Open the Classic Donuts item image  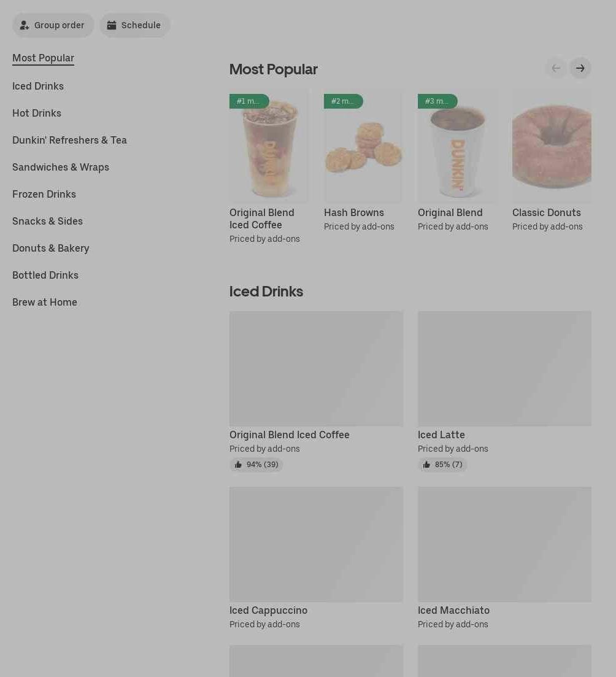(x=552, y=146)
